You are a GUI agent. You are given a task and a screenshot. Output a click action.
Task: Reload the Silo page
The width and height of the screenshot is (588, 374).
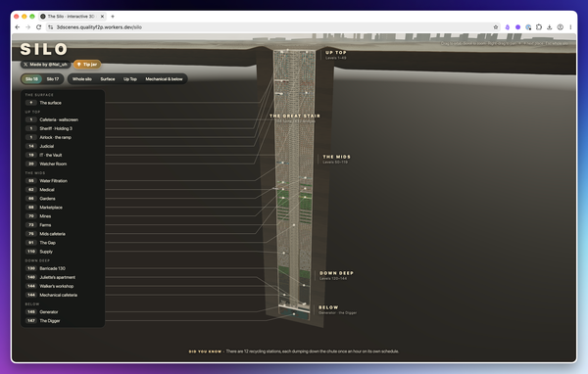tap(38, 27)
